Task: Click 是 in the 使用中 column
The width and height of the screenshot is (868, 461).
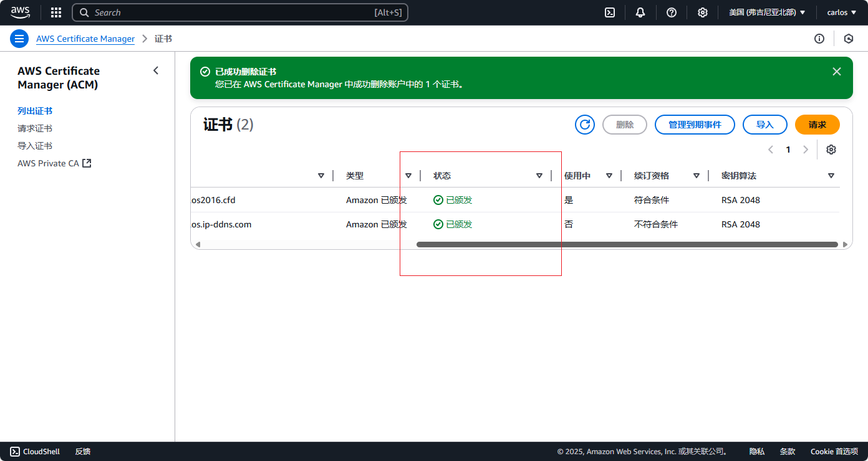Action: click(569, 200)
